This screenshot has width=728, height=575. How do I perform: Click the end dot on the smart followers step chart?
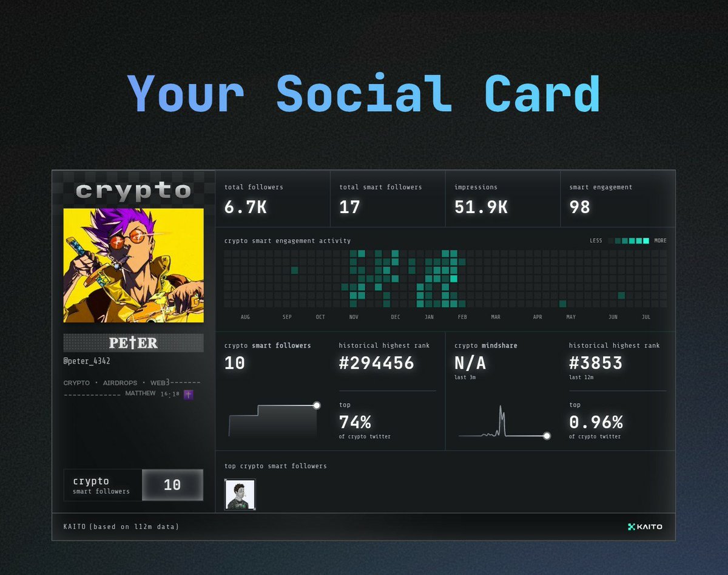coord(316,406)
